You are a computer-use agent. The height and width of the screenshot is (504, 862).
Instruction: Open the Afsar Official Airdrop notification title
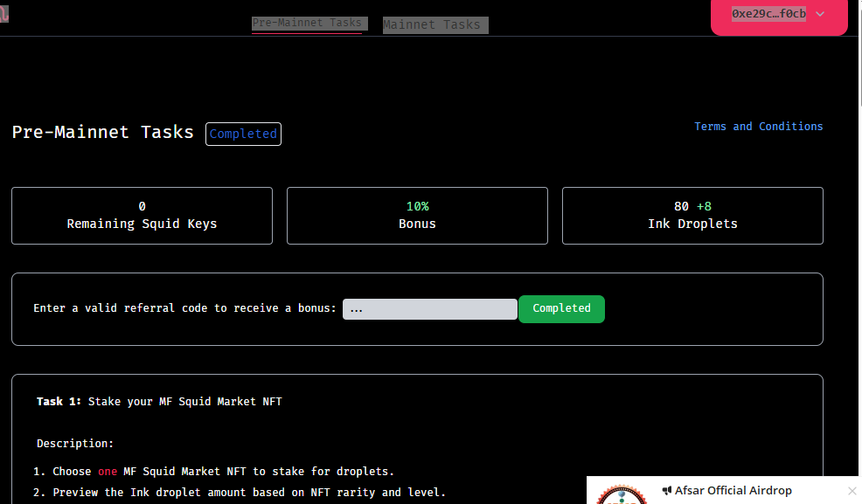pos(733,490)
